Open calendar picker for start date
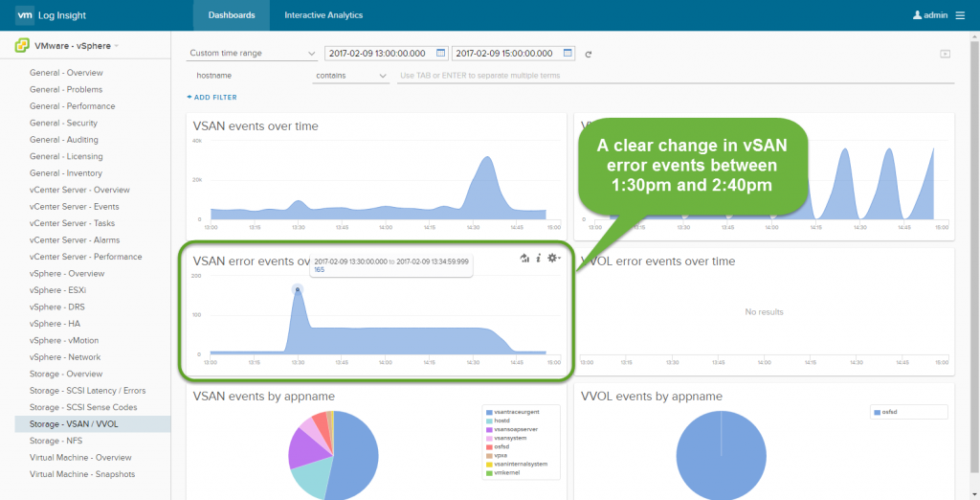Viewport: 980px width, 500px height. tap(440, 53)
